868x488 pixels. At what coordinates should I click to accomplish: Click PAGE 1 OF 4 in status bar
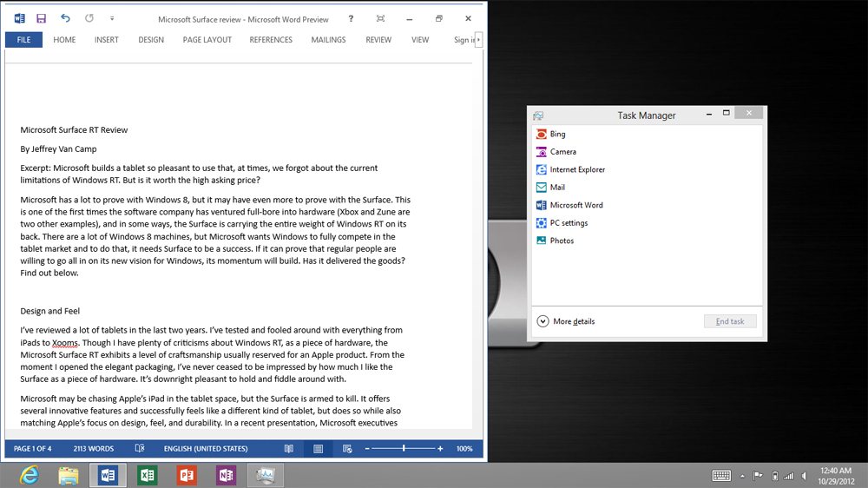(x=33, y=449)
